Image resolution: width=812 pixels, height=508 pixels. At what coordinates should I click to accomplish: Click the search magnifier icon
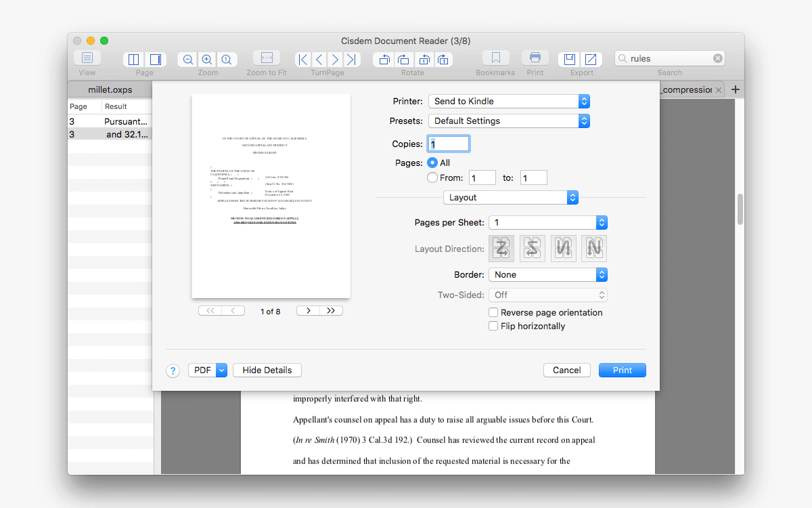pos(622,58)
